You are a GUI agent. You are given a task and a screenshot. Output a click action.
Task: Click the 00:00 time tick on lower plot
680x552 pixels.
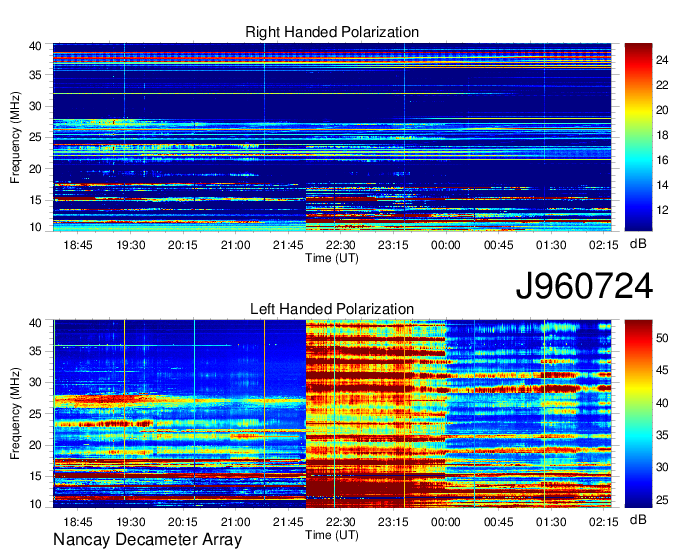pos(446,522)
